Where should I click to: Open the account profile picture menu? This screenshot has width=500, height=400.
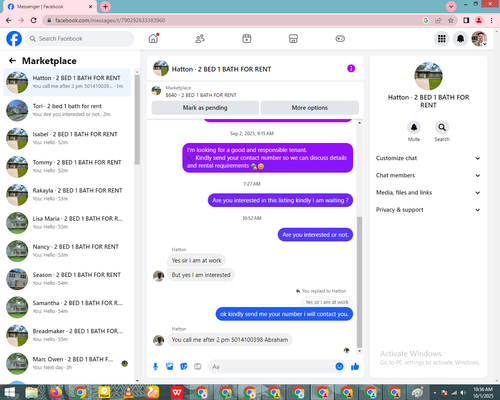coord(479,39)
